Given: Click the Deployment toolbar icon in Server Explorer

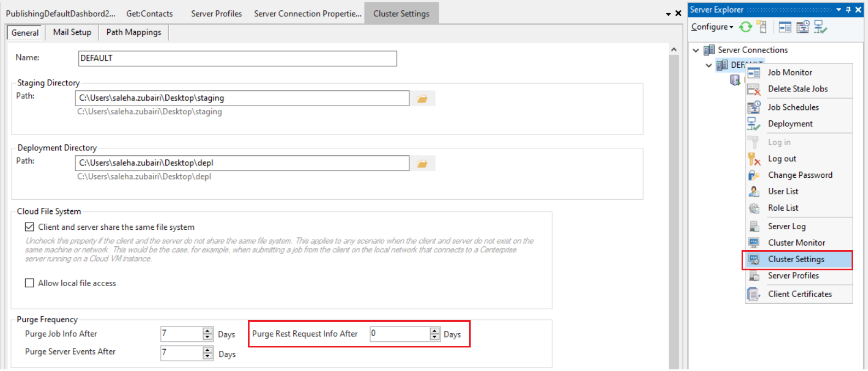Looking at the screenshot, I should pos(820,27).
